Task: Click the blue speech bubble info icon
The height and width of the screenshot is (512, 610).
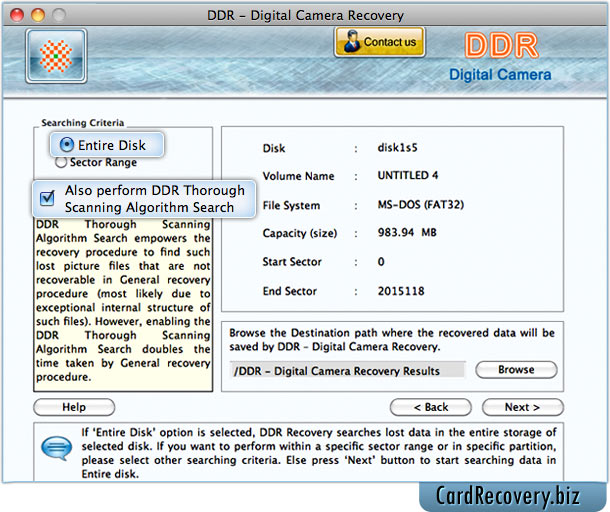Action: coord(57,448)
